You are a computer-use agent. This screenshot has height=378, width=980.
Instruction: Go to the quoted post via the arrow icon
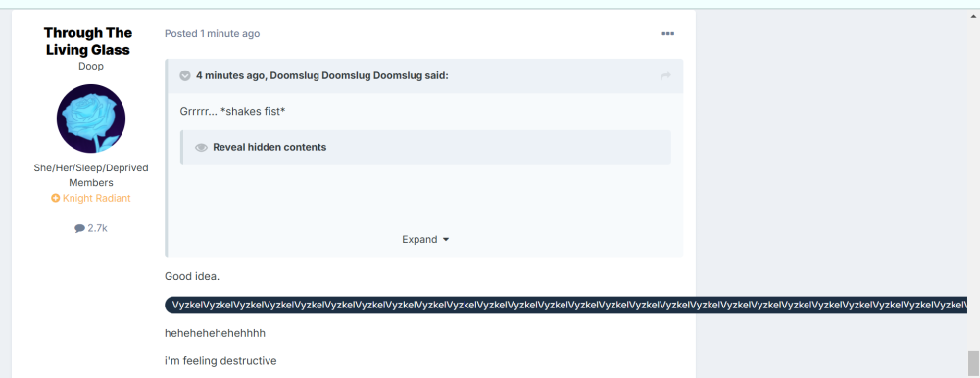point(665,75)
